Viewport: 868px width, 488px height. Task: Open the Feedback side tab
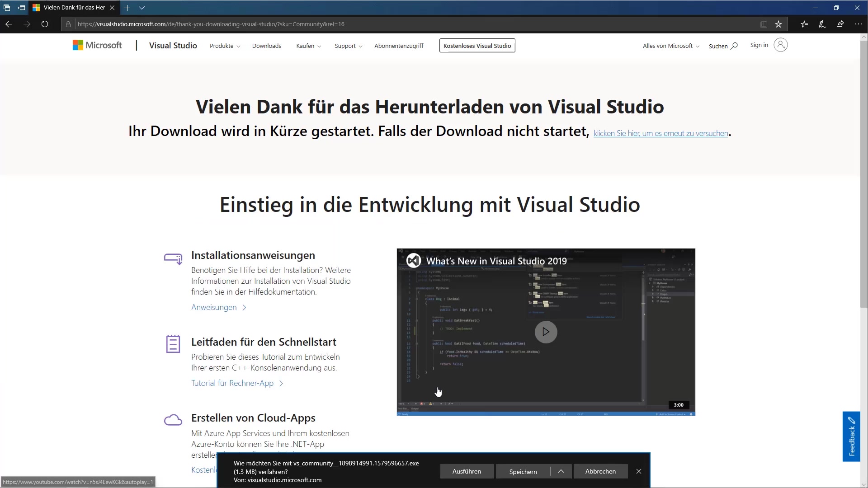coord(851,436)
